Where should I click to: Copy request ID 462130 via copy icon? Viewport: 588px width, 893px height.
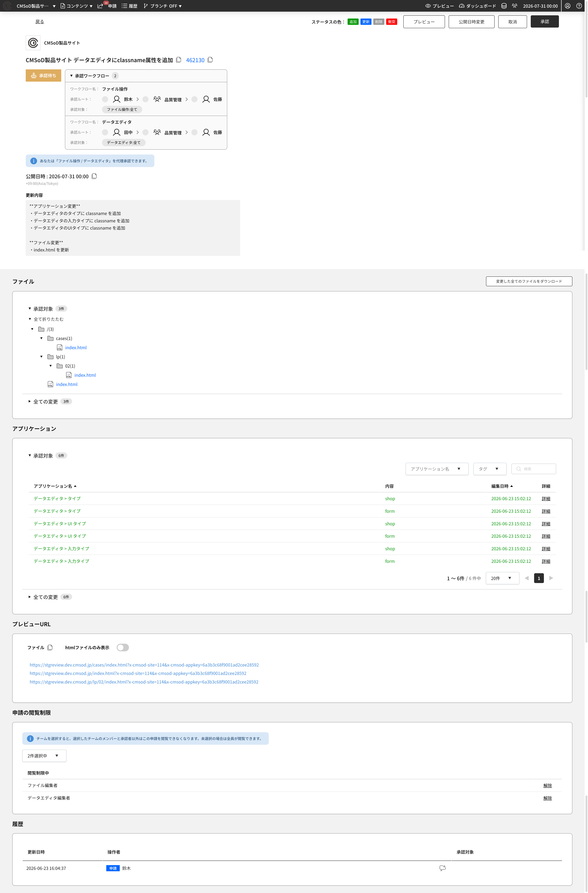[x=210, y=60]
